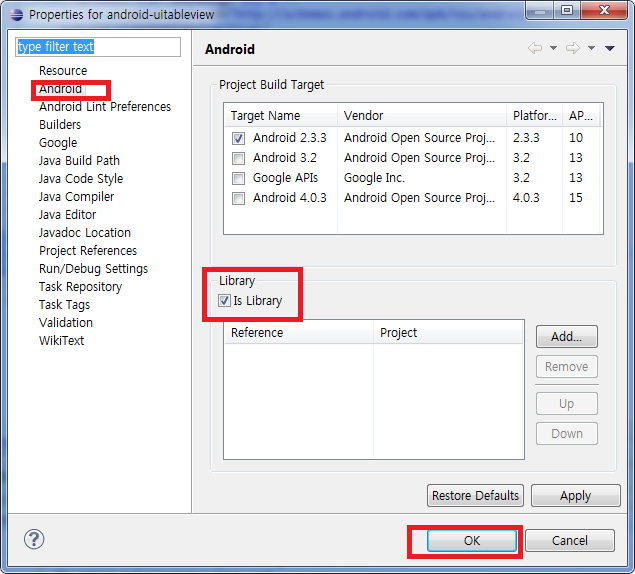Toggle the Is Library checkbox
The width and height of the screenshot is (635, 574).
click(x=224, y=301)
